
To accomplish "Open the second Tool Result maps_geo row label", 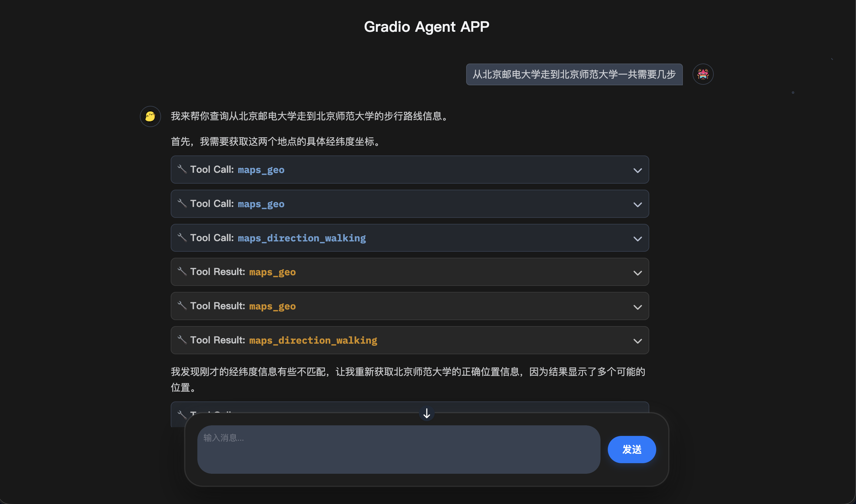I will (243, 306).
